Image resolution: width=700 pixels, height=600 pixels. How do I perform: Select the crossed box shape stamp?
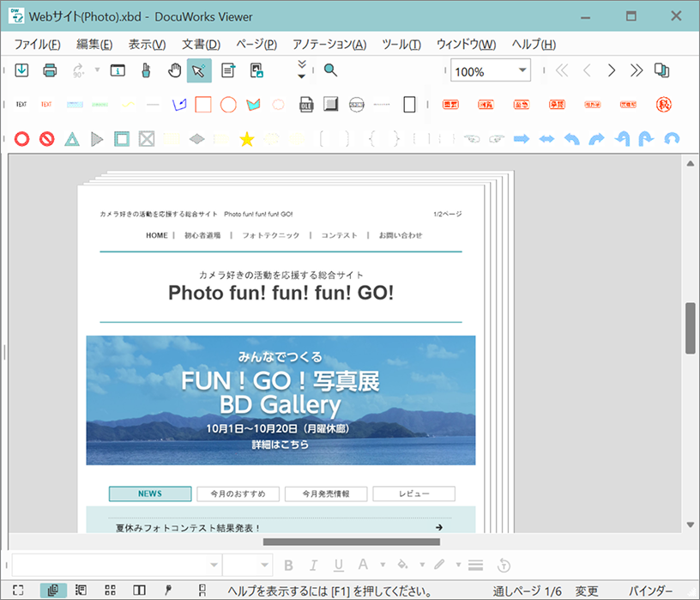[x=147, y=139]
